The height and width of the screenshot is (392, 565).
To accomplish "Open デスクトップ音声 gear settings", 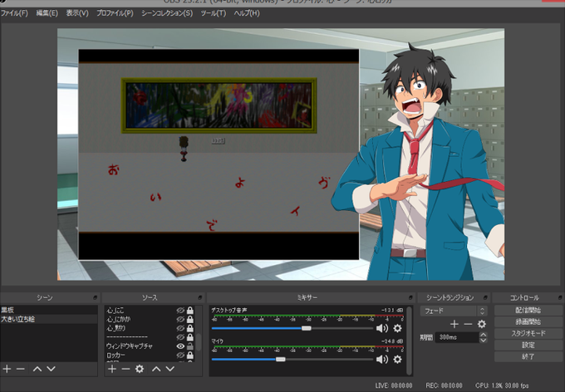I will click(397, 328).
